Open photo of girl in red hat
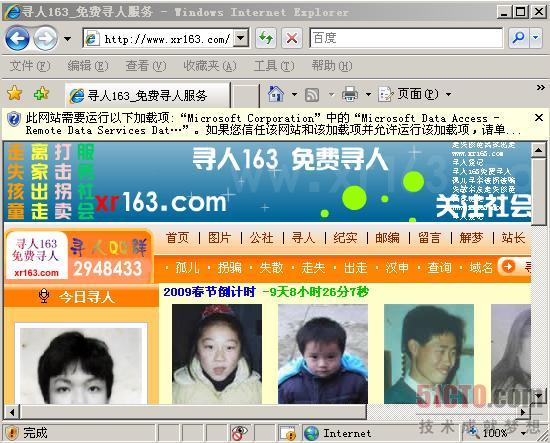 click(217, 354)
